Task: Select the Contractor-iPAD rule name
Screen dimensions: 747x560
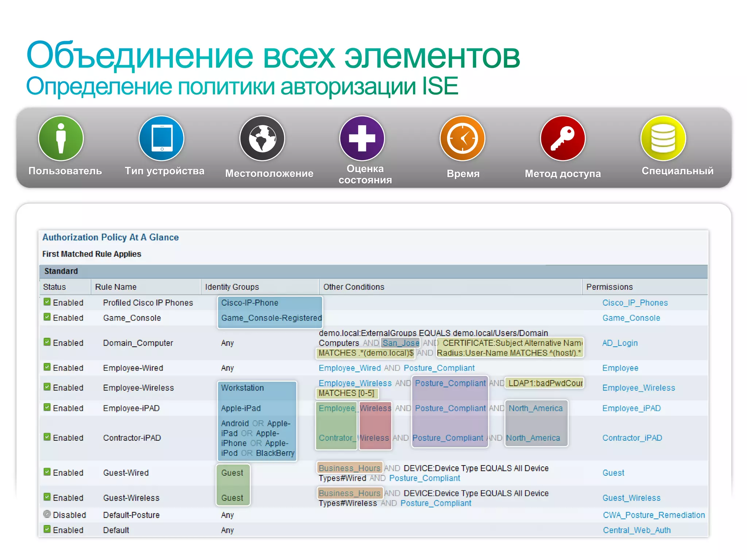Action: pyautogui.click(x=132, y=438)
